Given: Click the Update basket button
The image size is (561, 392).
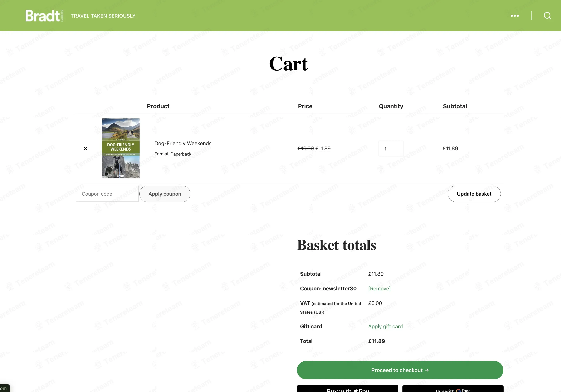Looking at the screenshot, I should (x=474, y=194).
